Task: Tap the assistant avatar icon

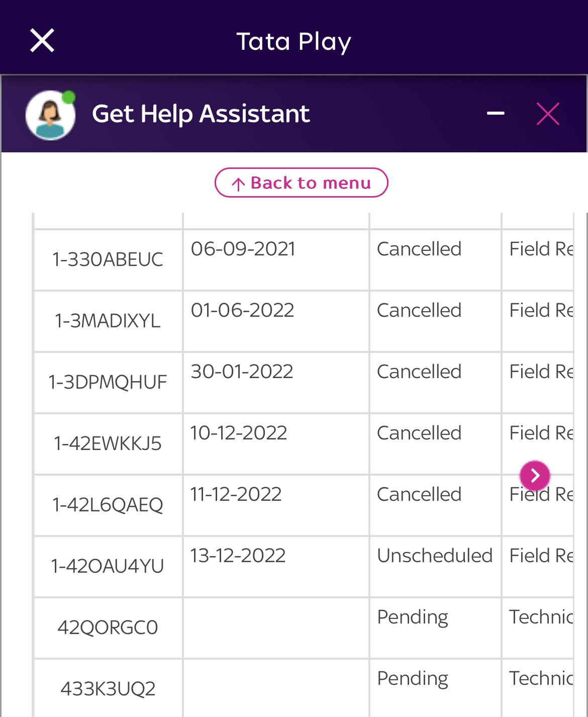Action: (51, 115)
